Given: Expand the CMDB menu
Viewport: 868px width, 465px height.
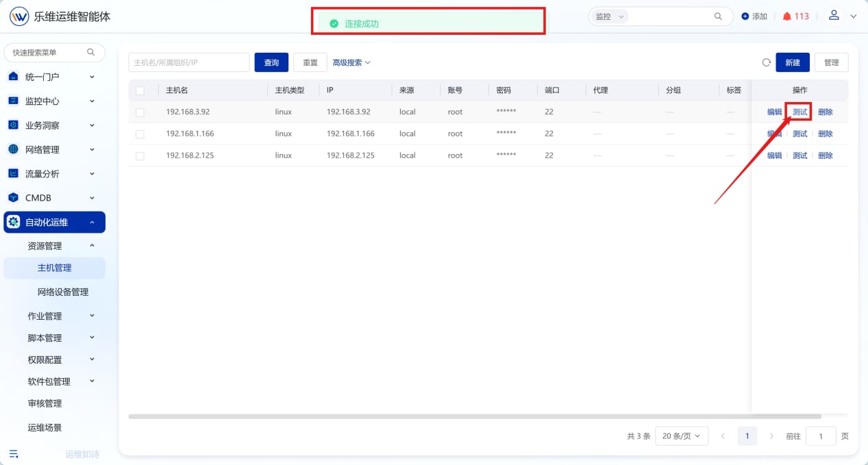Looking at the screenshot, I should pyautogui.click(x=92, y=197).
